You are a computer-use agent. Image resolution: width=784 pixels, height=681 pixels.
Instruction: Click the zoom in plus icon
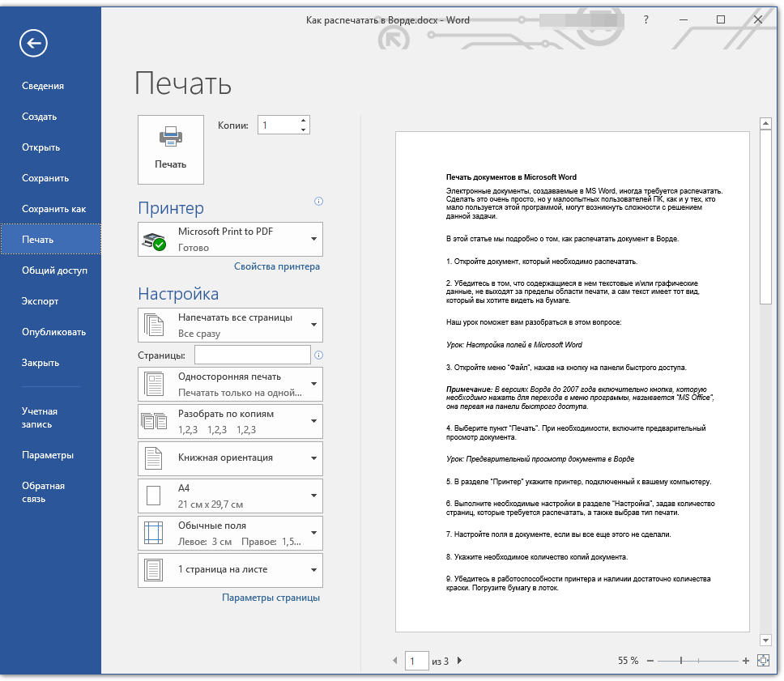click(x=745, y=661)
